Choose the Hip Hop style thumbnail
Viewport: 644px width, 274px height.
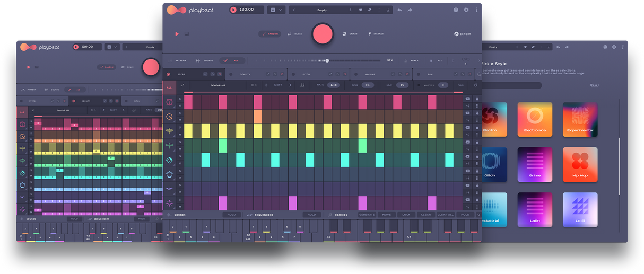(x=580, y=165)
